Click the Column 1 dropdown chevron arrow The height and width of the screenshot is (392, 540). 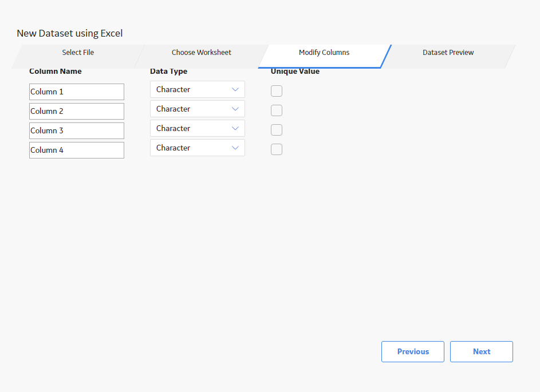tap(235, 89)
